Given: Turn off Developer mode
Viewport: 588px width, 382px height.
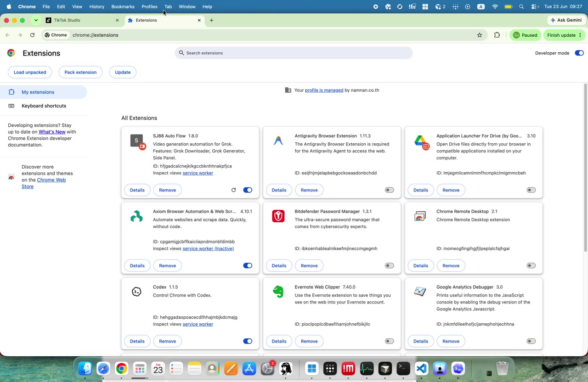Looking at the screenshot, I should (579, 53).
